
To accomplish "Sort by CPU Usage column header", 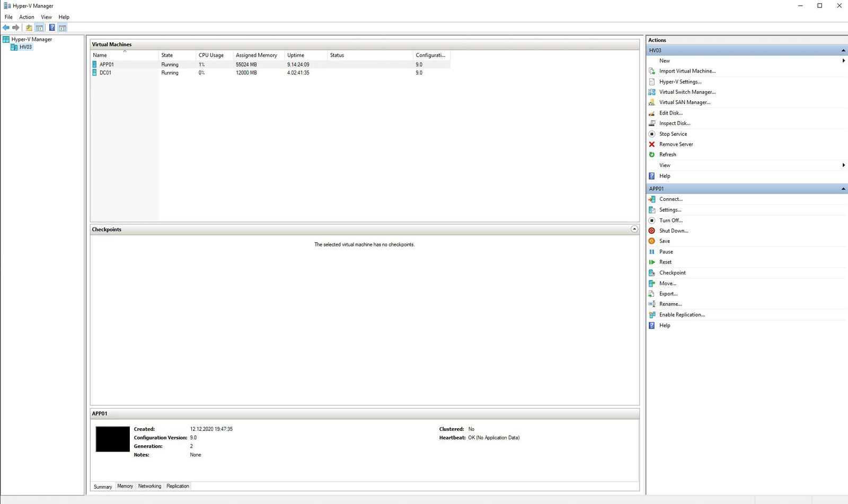I will tap(214, 55).
